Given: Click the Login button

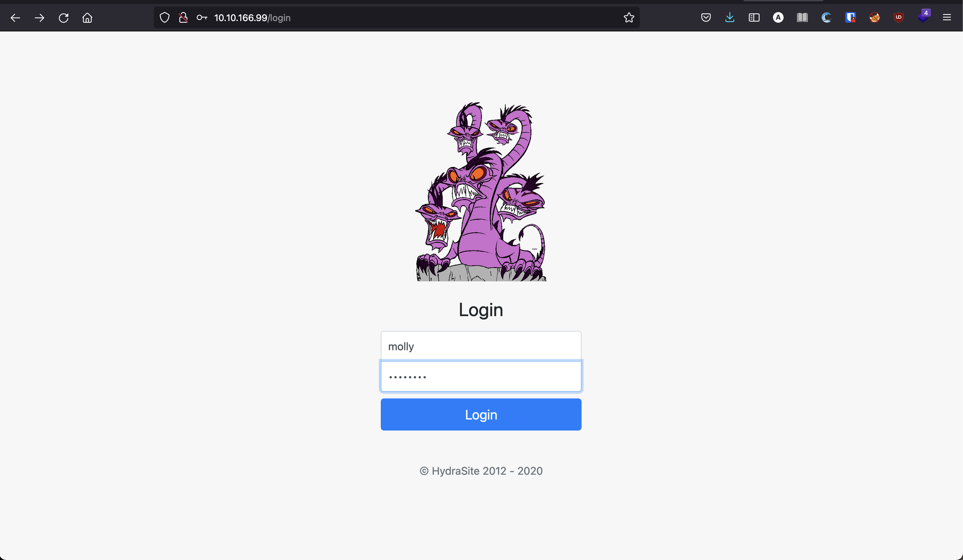Looking at the screenshot, I should pos(480,414).
